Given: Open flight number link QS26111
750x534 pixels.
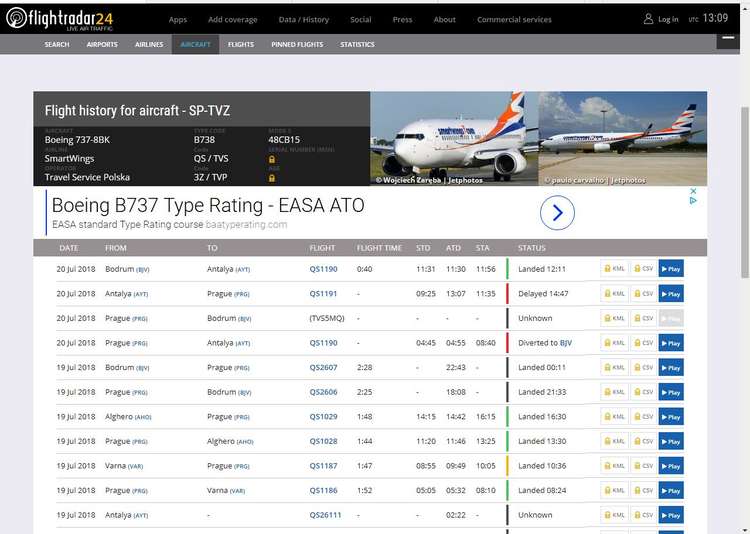Looking at the screenshot, I should point(325,515).
